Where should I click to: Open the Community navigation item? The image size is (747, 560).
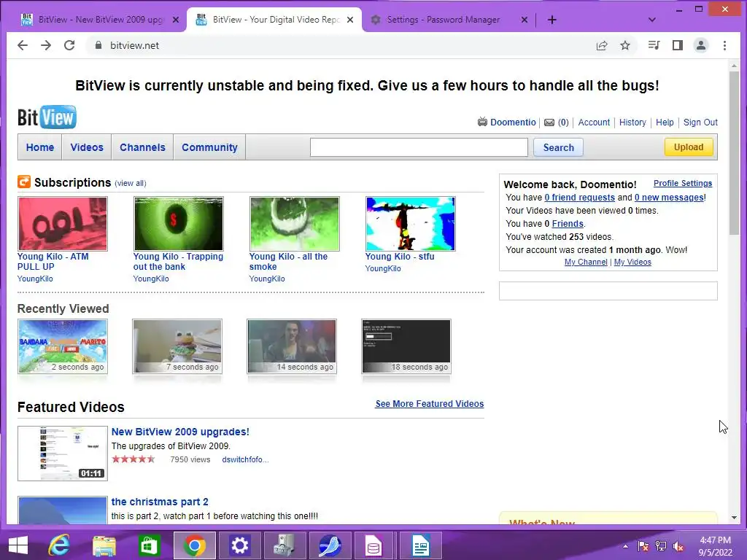209,147
